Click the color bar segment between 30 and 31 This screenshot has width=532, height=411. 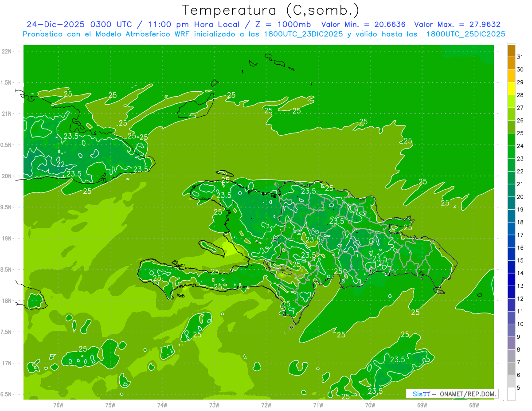click(511, 63)
